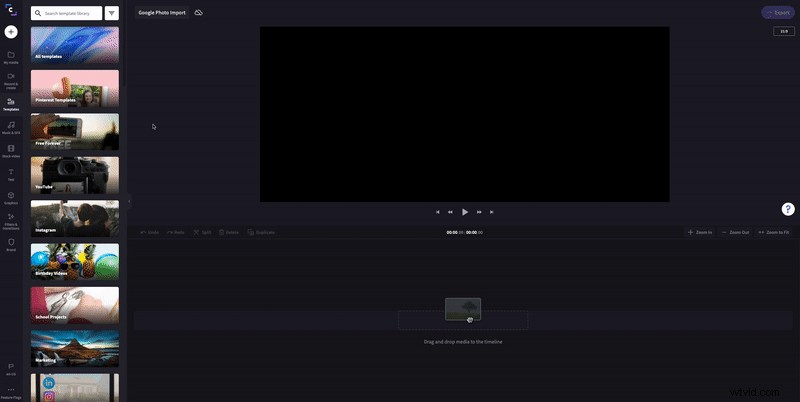Collapse the templates side panel

128,201
